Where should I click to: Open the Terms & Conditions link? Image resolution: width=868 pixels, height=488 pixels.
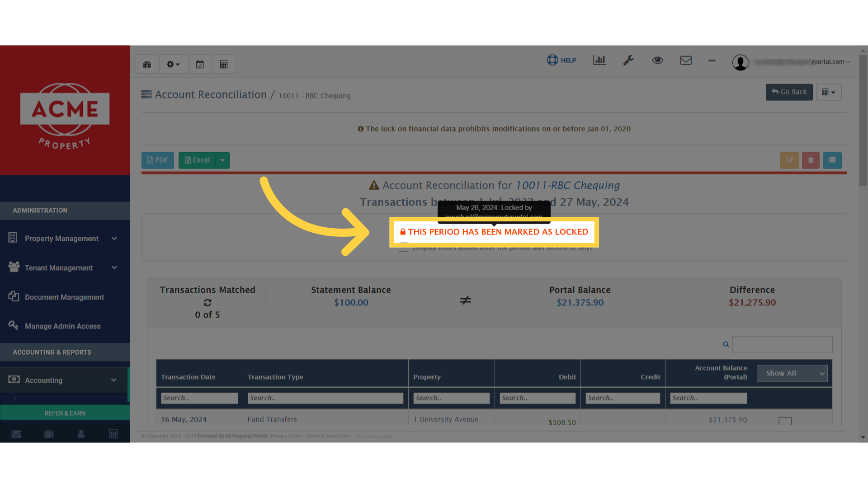point(328,436)
